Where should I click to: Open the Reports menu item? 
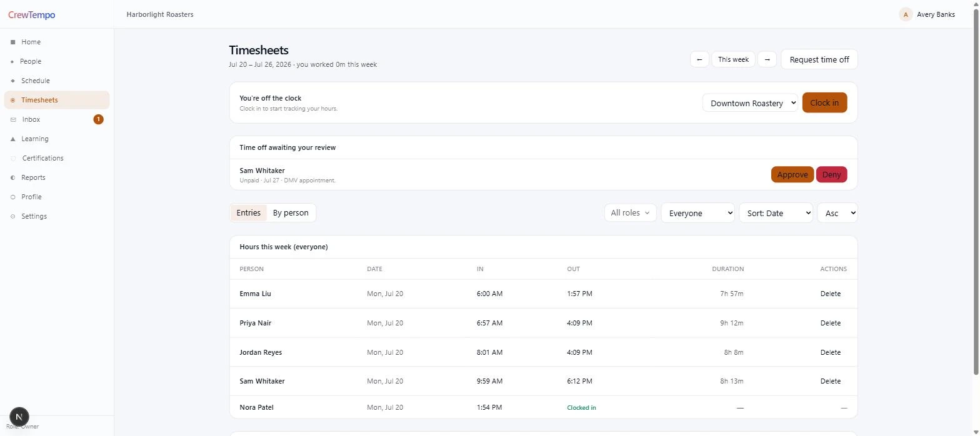[x=57, y=177]
